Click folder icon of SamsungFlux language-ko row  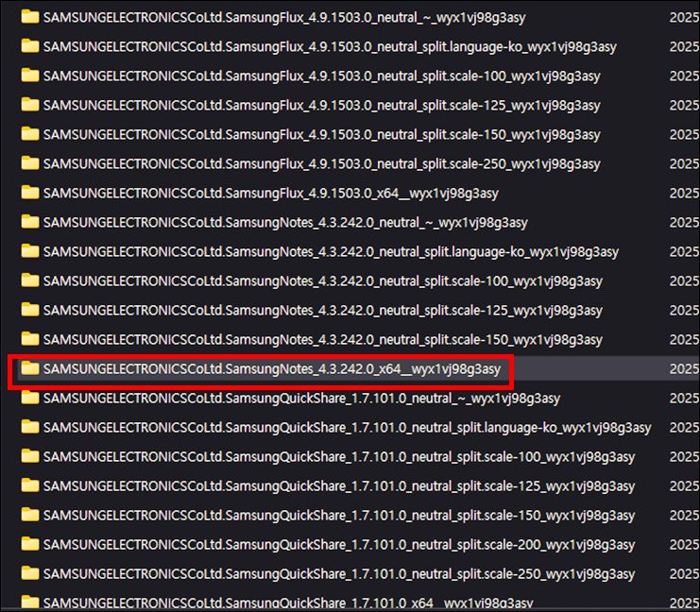pyautogui.click(x=30, y=46)
